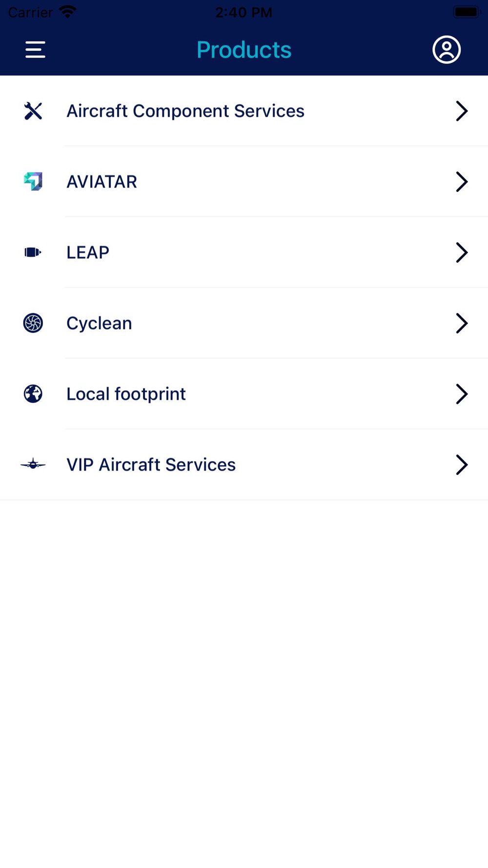Tap the Products page title
The width and height of the screenshot is (488, 868).
[x=244, y=50]
